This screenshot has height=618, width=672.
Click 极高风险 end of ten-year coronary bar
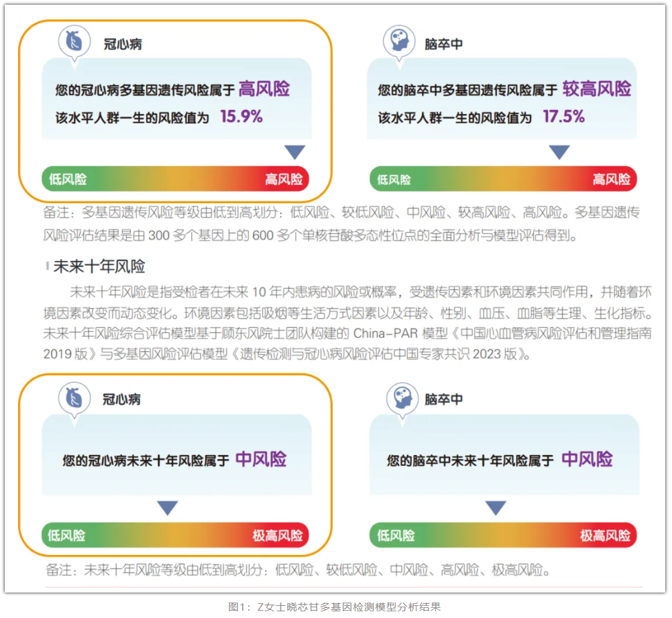278,536
